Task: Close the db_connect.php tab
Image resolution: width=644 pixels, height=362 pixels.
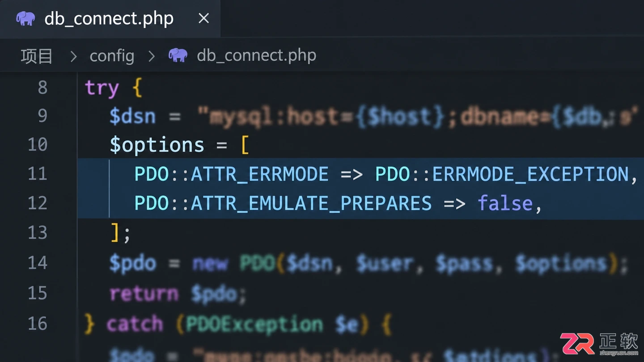Action: [x=203, y=18]
